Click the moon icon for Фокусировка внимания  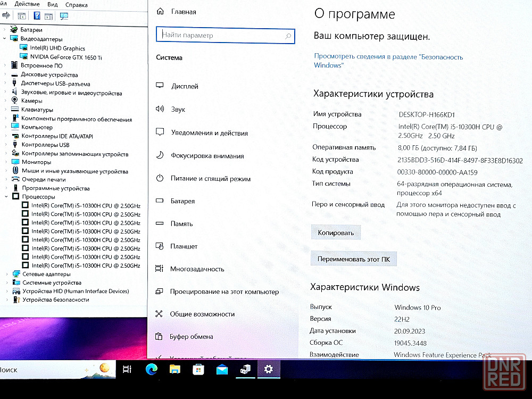click(x=160, y=155)
